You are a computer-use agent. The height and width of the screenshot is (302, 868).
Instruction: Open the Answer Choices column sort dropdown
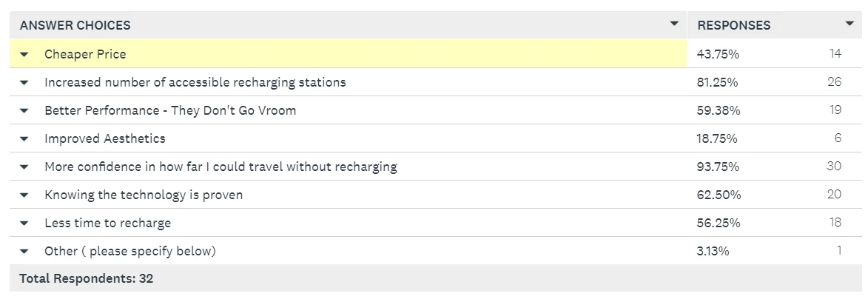point(673,24)
